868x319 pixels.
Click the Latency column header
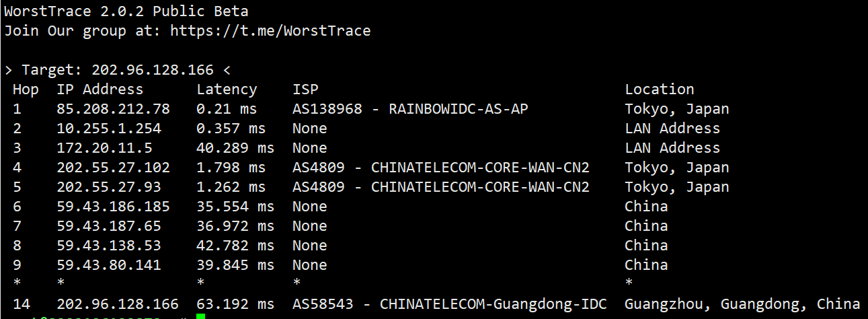(x=227, y=90)
